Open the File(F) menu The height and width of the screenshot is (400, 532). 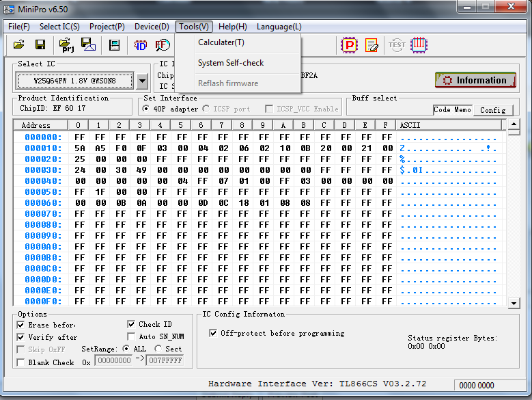(x=19, y=27)
